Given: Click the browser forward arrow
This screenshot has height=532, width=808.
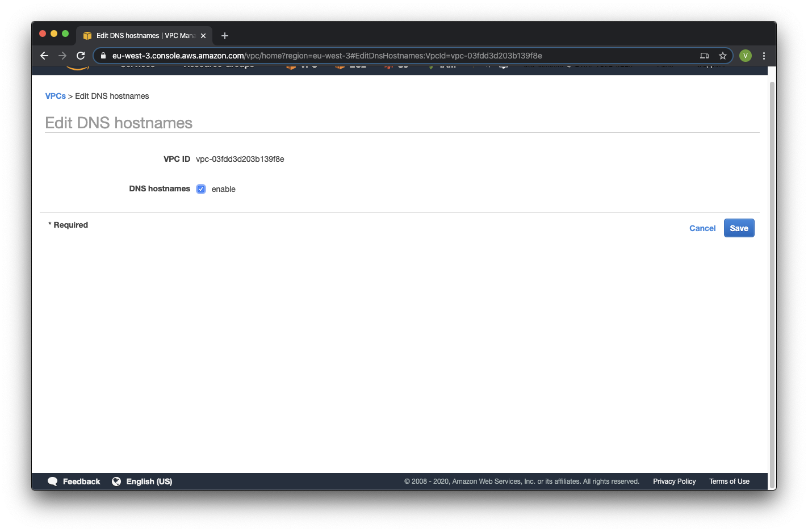Looking at the screenshot, I should click(62, 56).
